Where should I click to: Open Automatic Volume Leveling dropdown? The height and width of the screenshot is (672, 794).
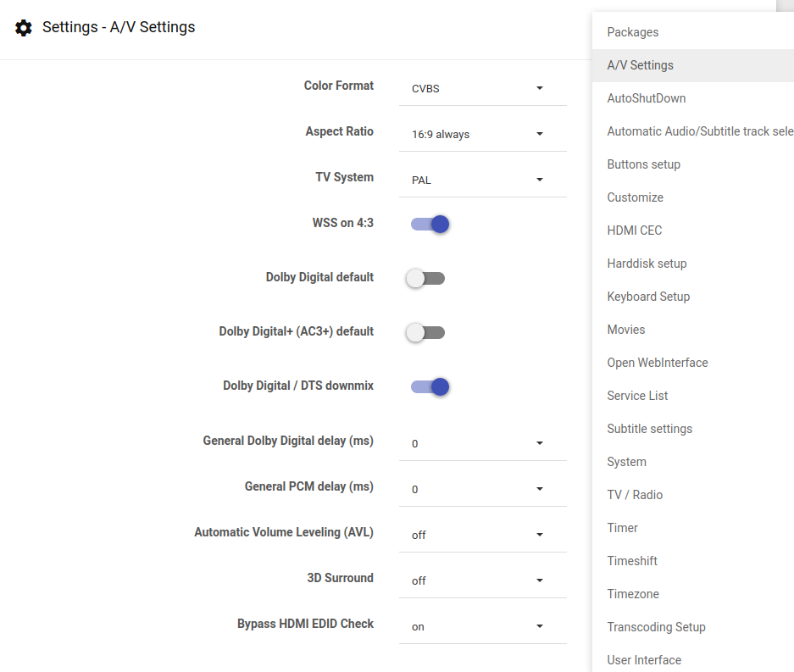click(x=481, y=535)
